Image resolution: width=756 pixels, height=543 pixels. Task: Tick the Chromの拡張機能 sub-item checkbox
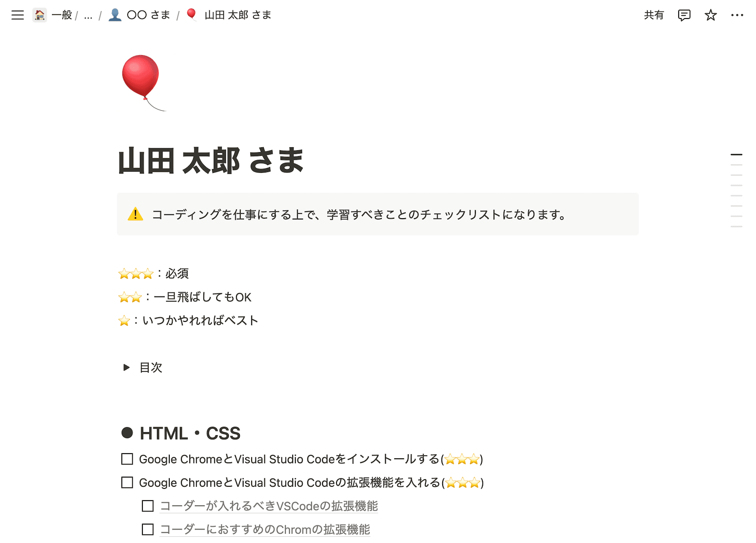148,530
